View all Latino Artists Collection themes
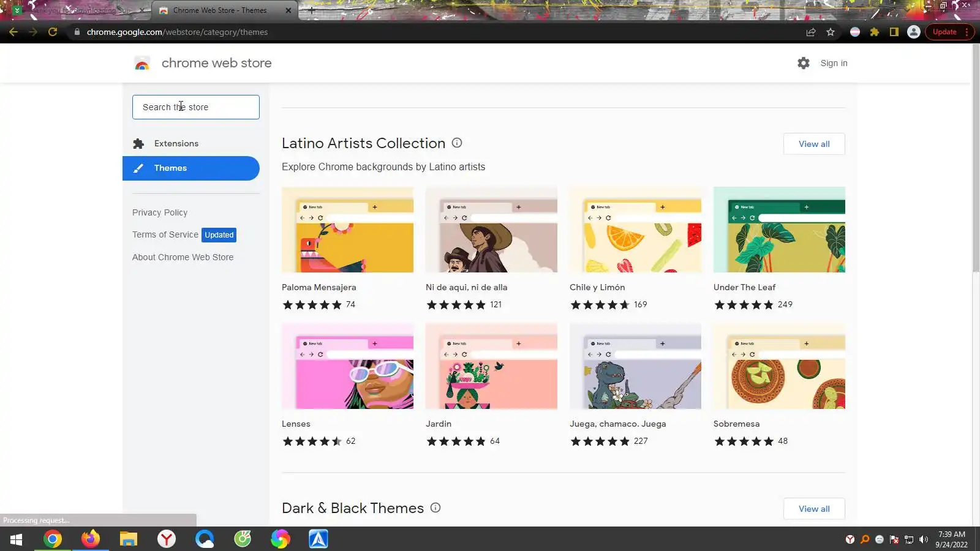This screenshot has height=551, width=980. pos(814,144)
